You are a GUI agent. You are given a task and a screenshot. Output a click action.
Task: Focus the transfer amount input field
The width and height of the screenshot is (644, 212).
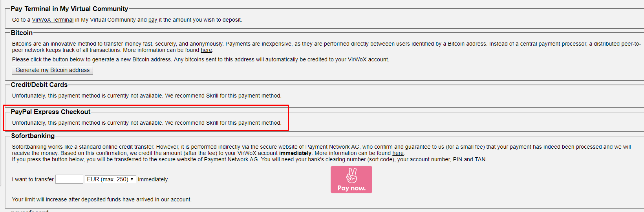(69, 179)
